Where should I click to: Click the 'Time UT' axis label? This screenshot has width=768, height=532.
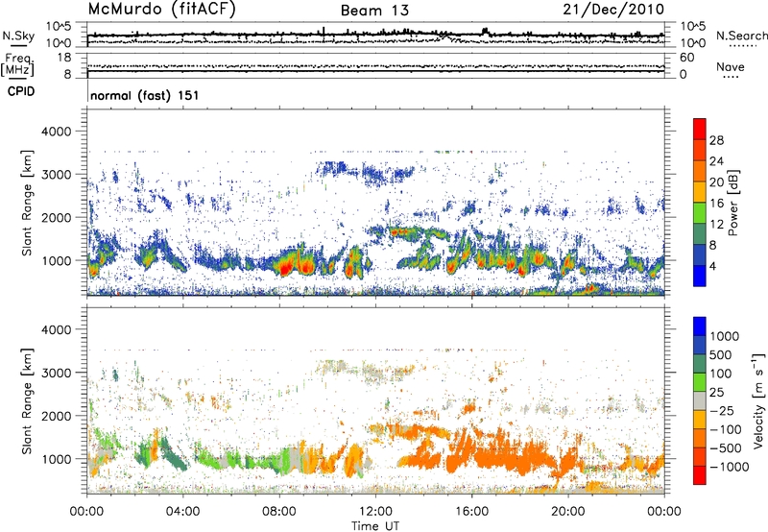coord(375,526)
